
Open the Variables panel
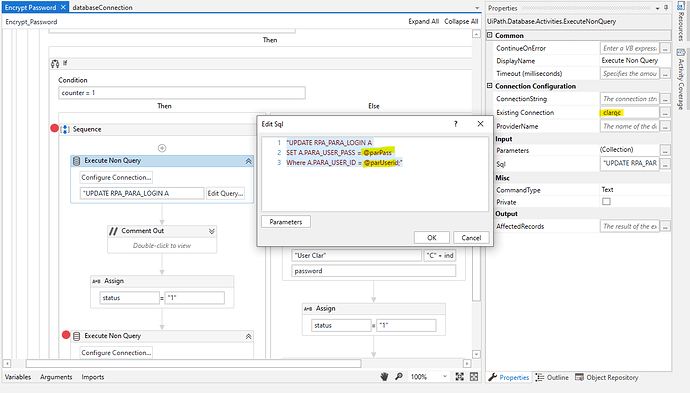click(x=18, y=377)
